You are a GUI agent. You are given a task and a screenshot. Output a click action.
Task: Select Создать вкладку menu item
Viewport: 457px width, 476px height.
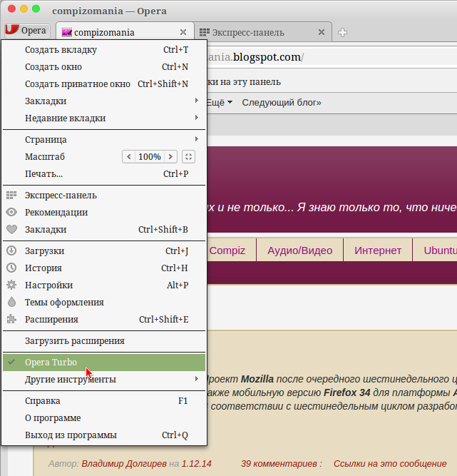tap(104, 49)
